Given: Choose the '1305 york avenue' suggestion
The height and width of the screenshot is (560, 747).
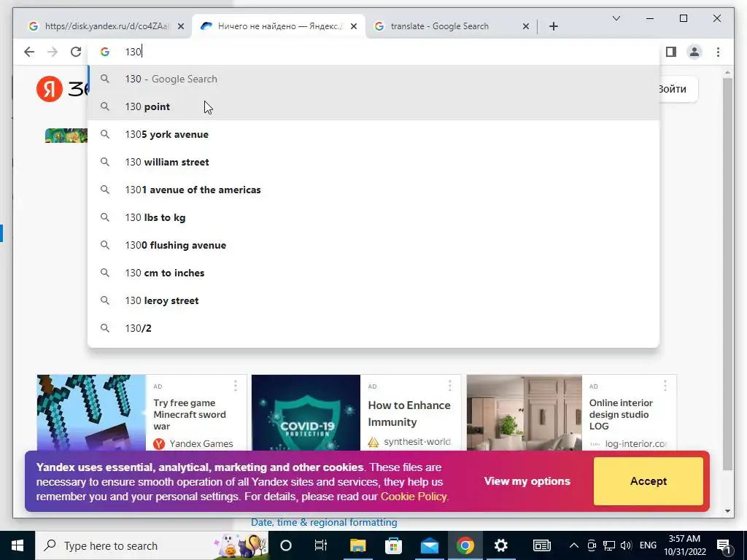Looking at the screenshot, I should pyautogui.click(x=373, y=134).
